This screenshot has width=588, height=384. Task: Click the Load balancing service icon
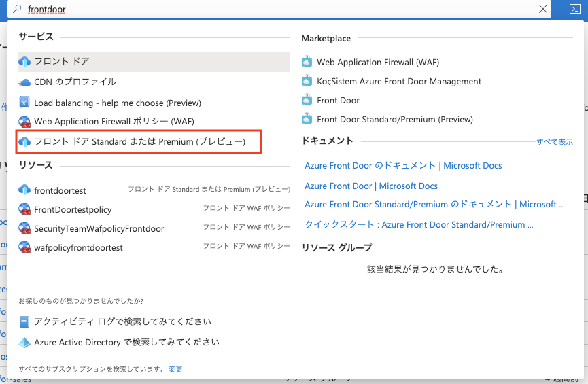(24, 102)
